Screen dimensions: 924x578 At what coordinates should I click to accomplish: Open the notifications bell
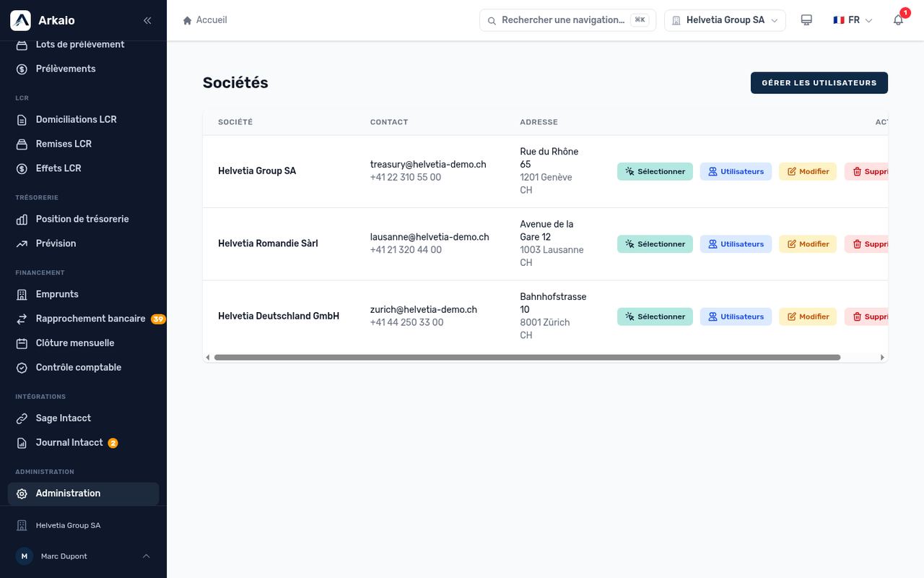(x=898, y=20)
